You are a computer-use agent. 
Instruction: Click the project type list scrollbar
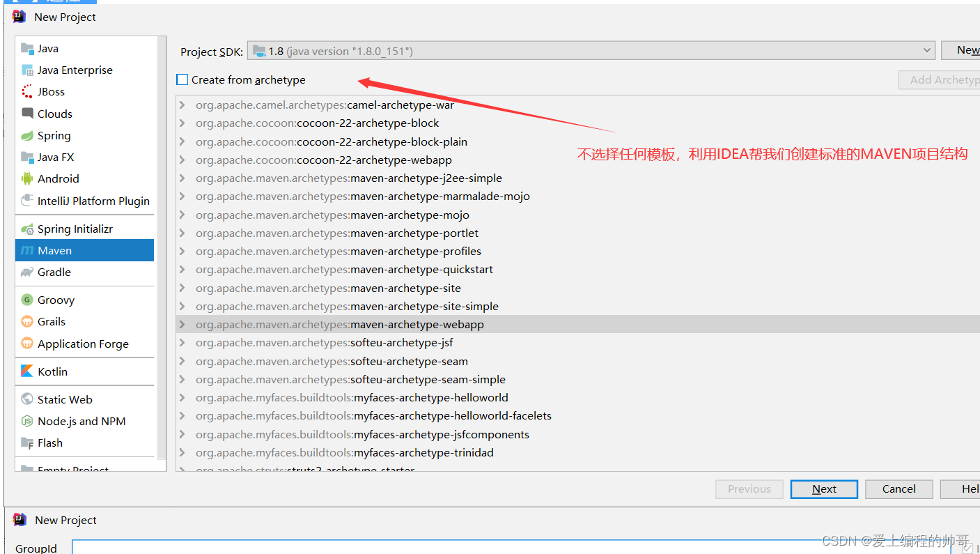(162, 247)
